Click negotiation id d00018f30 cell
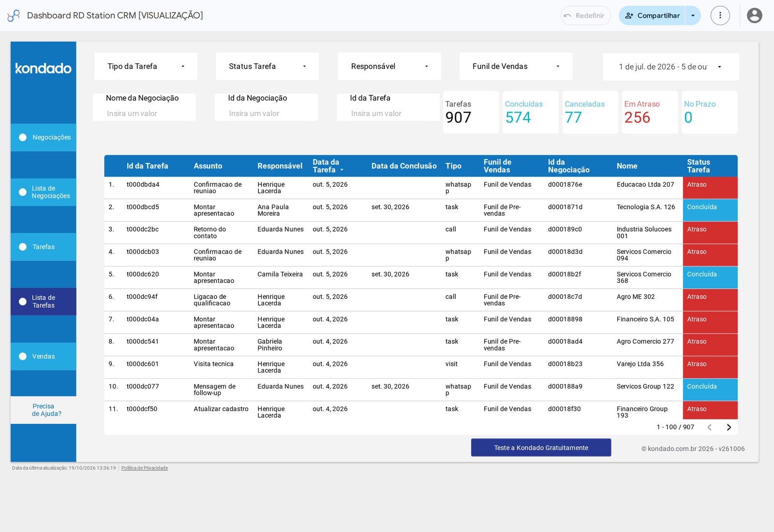Viewport: 774px width, 532px height. [564, 409]
